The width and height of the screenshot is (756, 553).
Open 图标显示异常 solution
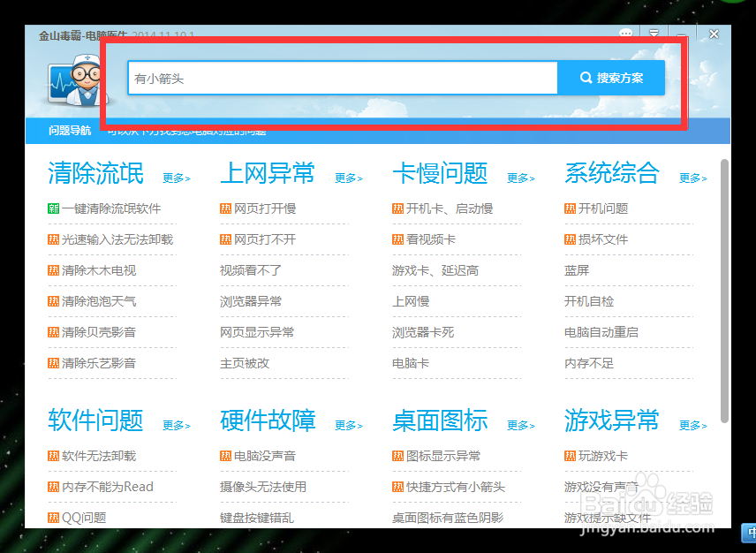coord(443,456)
